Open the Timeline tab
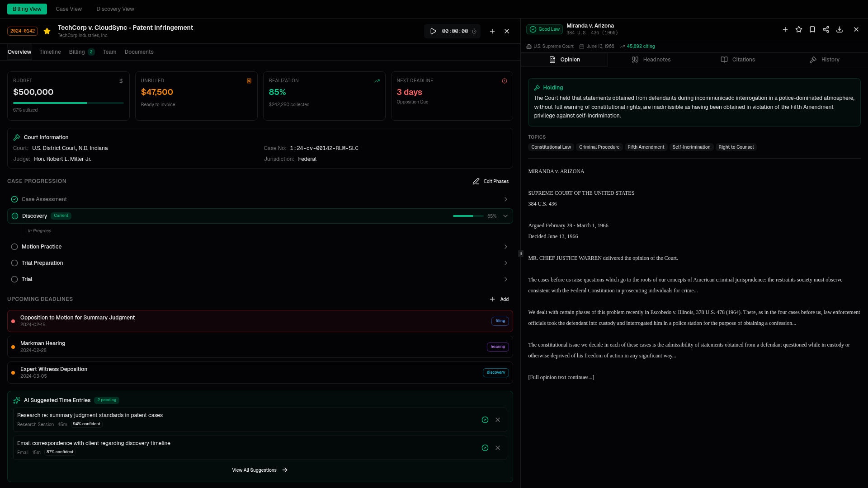Viewport: 868px width, 488px height. point(50,52)
